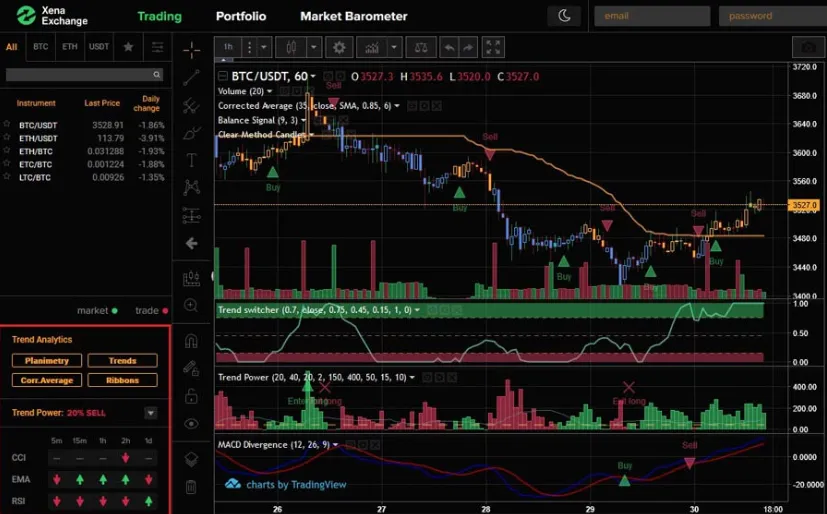
Task: Expand the BTC/USDT, 60 symbol dropdown
Action: point(313,77)
